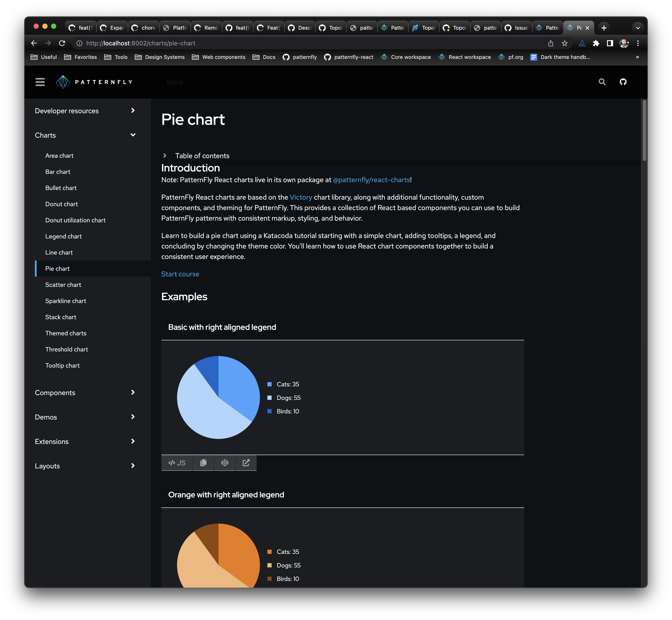Follow the @patternfly/react-charts link

tap(371, 180)
